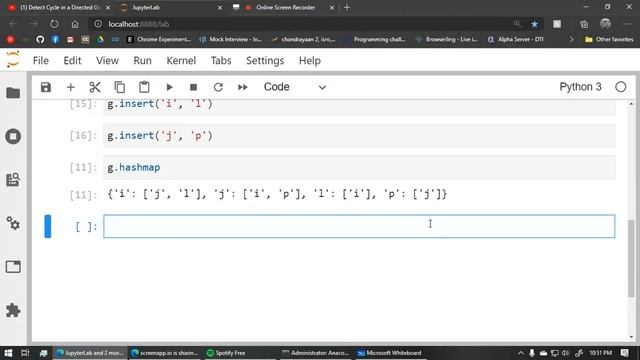Click the hashmap dictionary output text
Image resolution: width=640 pixels, height=360 pixels.
[277, 194]
